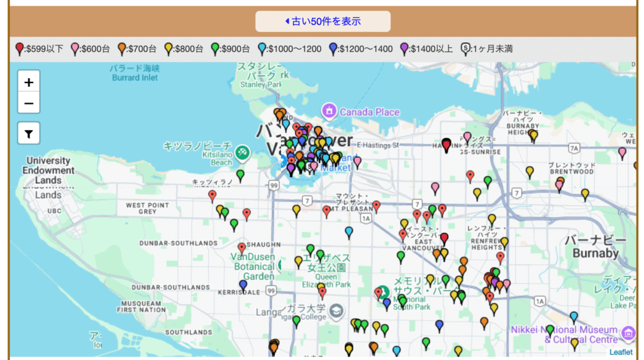This screenshot has width=644, height=360.
Task: Select the blue pin near Kerrisdale
Action: click(x=243, y=285)
